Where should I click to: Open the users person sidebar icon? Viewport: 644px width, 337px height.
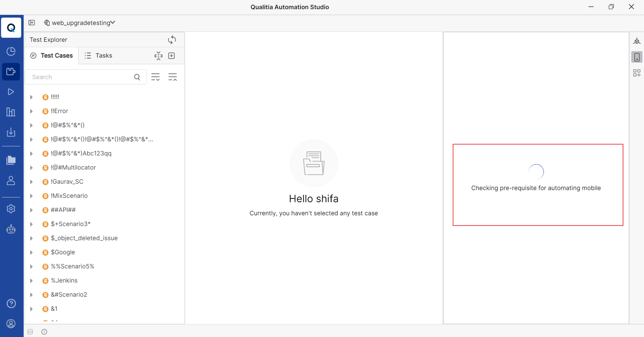pos(11,180)
